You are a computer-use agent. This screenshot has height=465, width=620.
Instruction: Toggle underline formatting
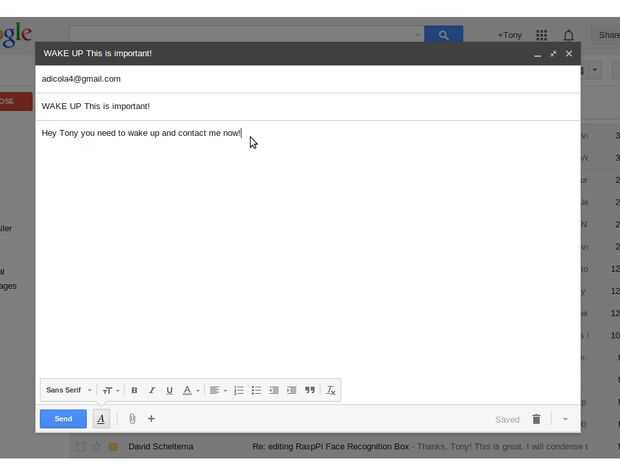tap(170, 390)
